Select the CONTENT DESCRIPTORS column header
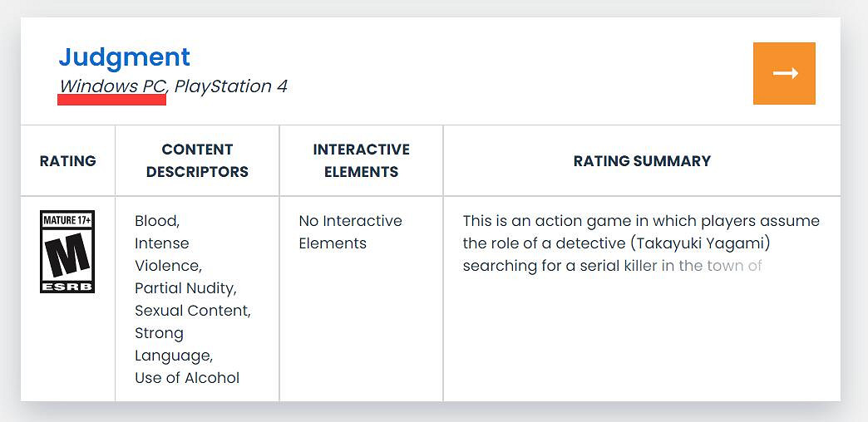The image size is (868, 422). tap(197, 160)
